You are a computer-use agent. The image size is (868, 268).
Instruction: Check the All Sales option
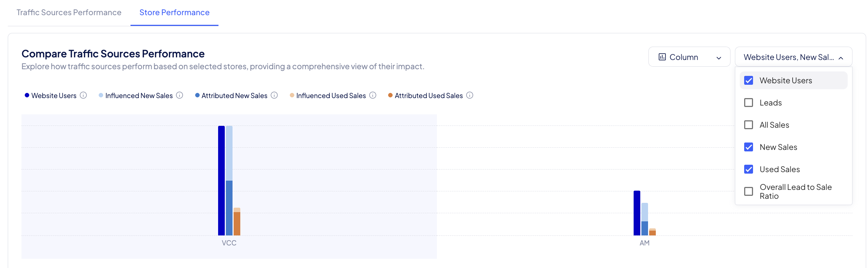pos(749,125)
